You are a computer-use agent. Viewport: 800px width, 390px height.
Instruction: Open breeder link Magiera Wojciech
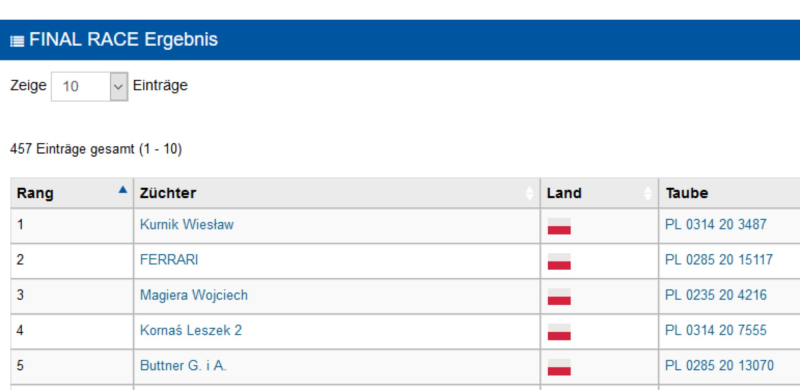coord(194,295)
